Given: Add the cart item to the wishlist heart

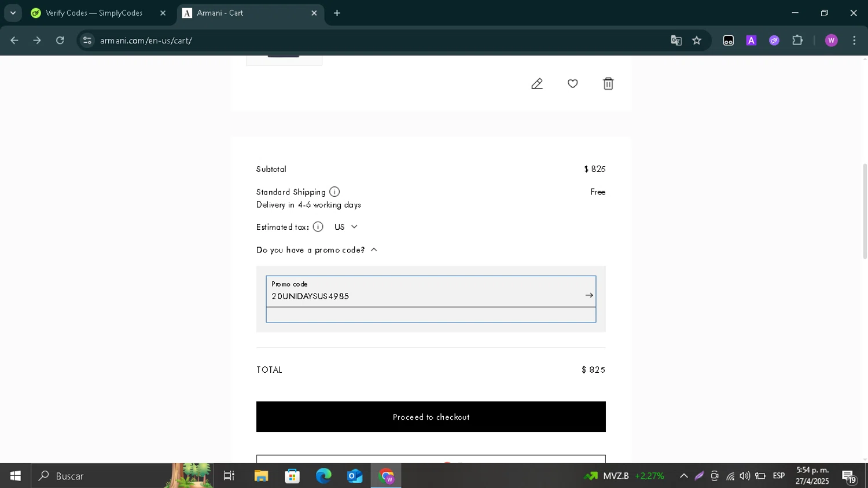Looking at the screenshot, I should point(573,84).
